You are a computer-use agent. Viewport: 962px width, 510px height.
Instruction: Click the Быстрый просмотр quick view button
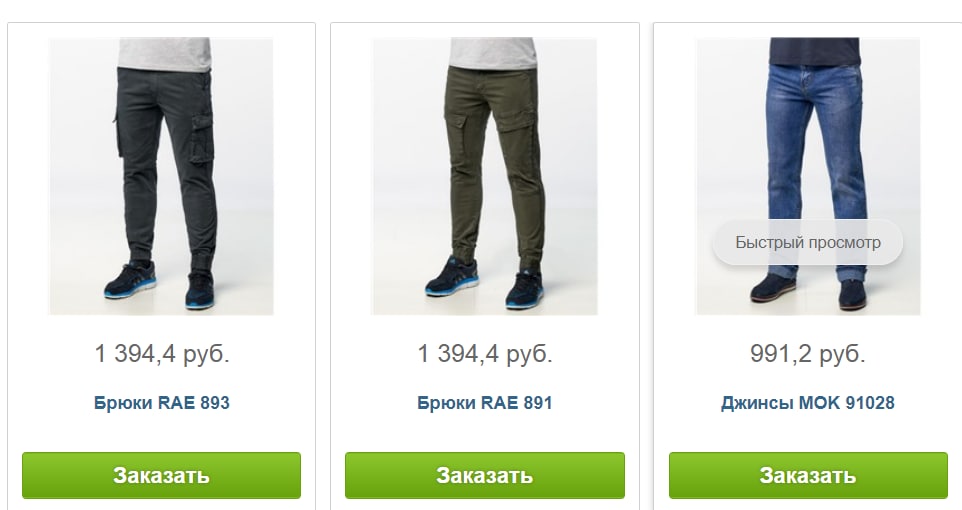807,242
